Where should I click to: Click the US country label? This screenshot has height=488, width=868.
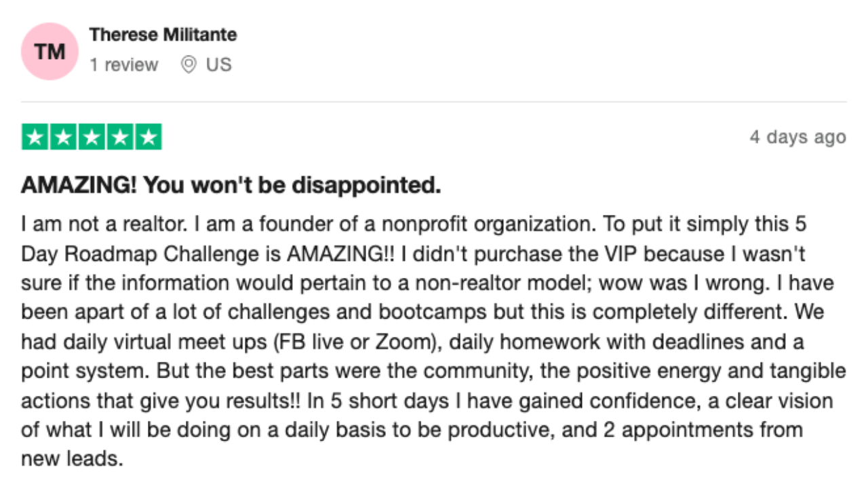click(219, 65)
